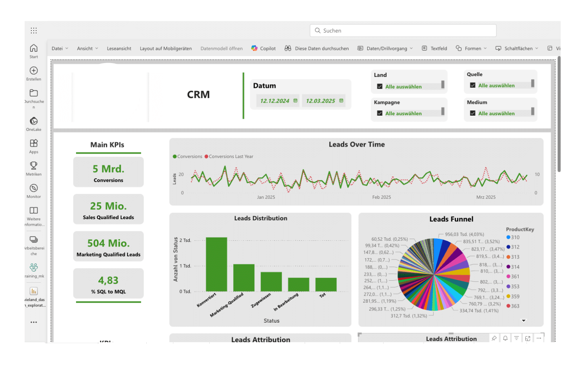Click the Conversions KPI card

[x=108, y=172]
